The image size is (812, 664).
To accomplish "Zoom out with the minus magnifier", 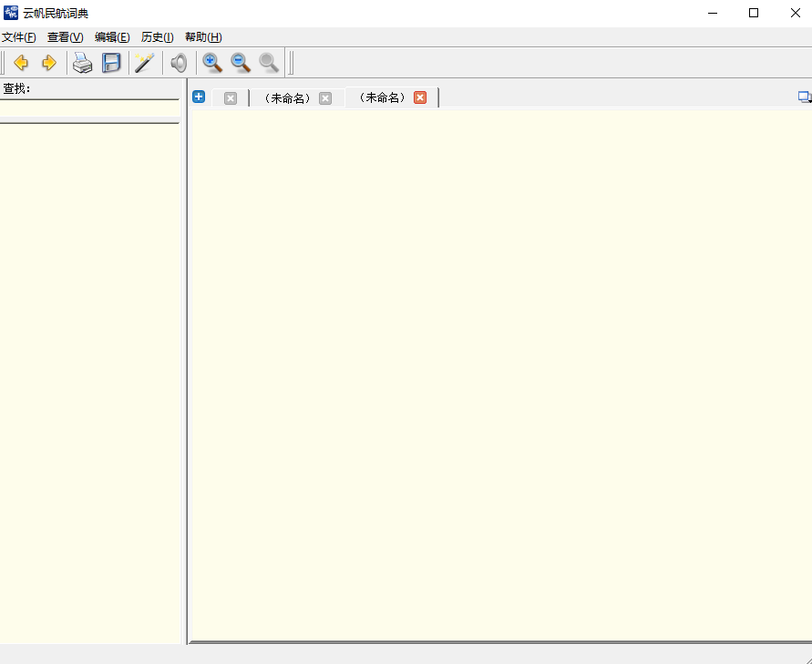I will [x=241, y=63].
